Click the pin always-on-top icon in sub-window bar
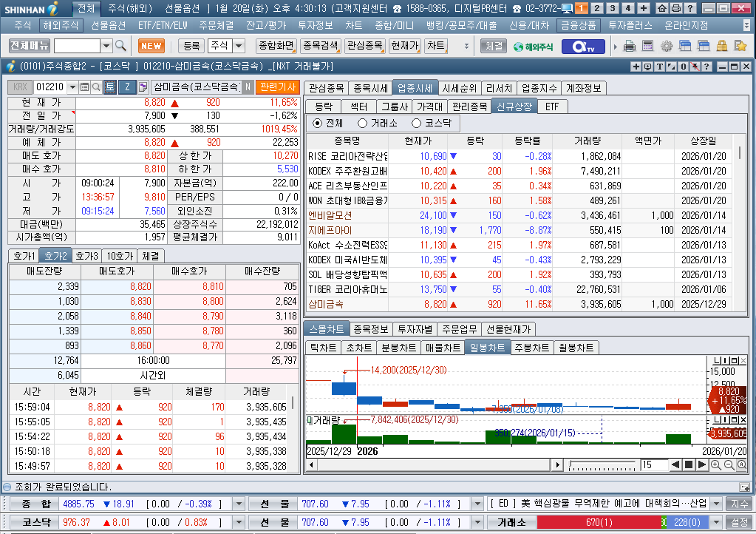The width and height of the screenshot is (756, 534). (x=695, y=67)
